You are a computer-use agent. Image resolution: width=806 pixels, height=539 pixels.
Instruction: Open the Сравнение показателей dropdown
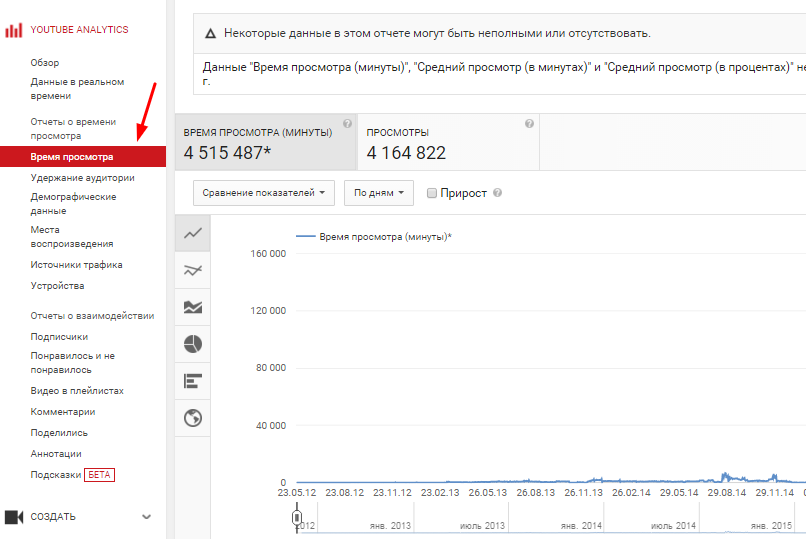click(264, 193)
